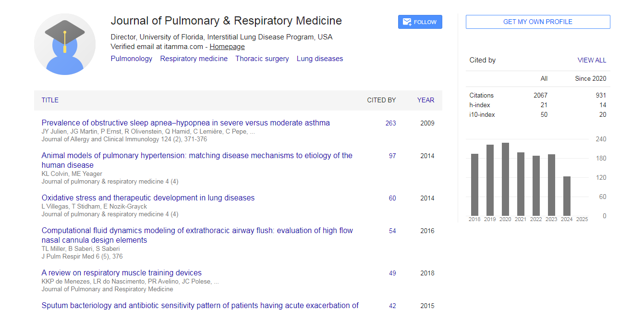Open Animal models of pulmonary hypertension article
This screenshot has width=644, height=310.
point(197,156)
